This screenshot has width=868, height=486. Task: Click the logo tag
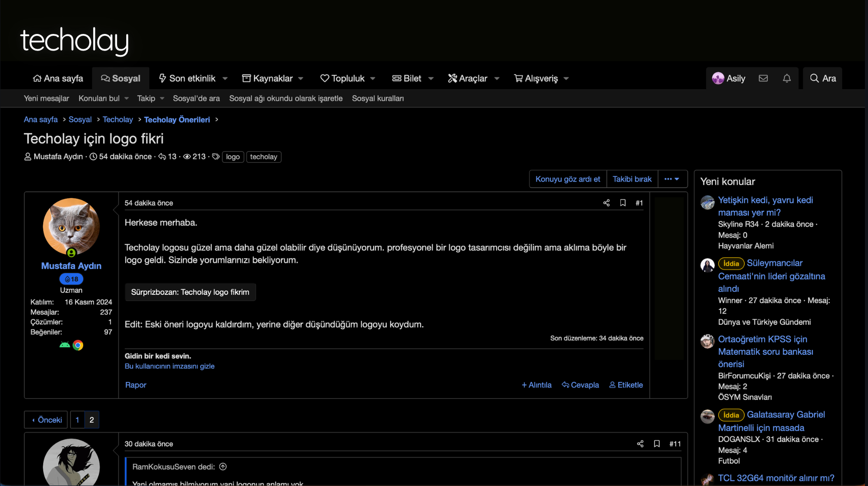tap(233, 157)
